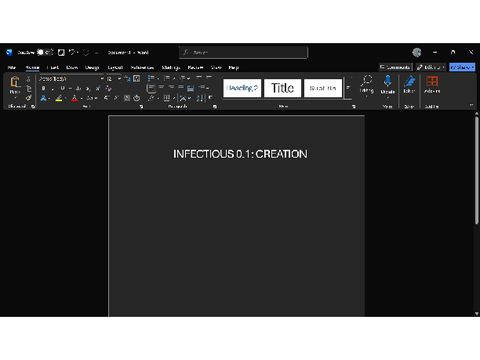
Task: Click the Justify alignment icon
Action: pos(181,87)
